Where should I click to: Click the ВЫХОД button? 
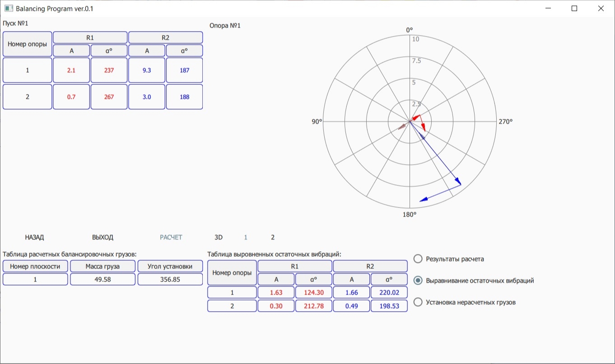(103, 237)
